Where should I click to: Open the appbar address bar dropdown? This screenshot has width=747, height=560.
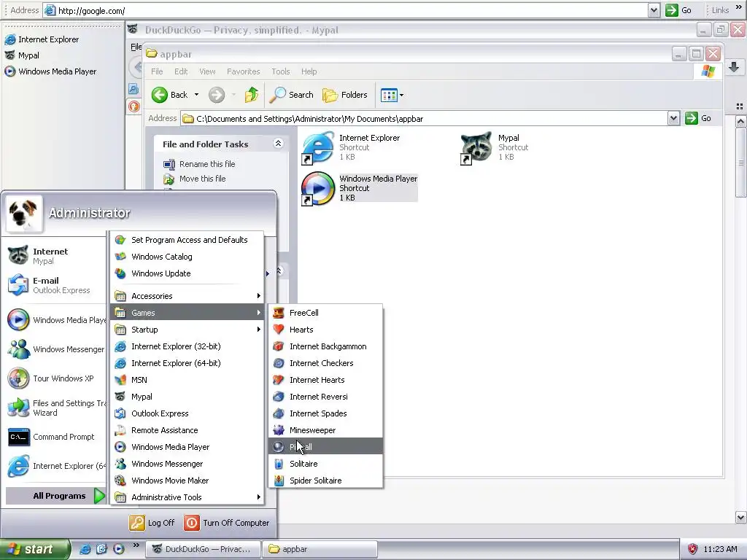click(673, 118)
